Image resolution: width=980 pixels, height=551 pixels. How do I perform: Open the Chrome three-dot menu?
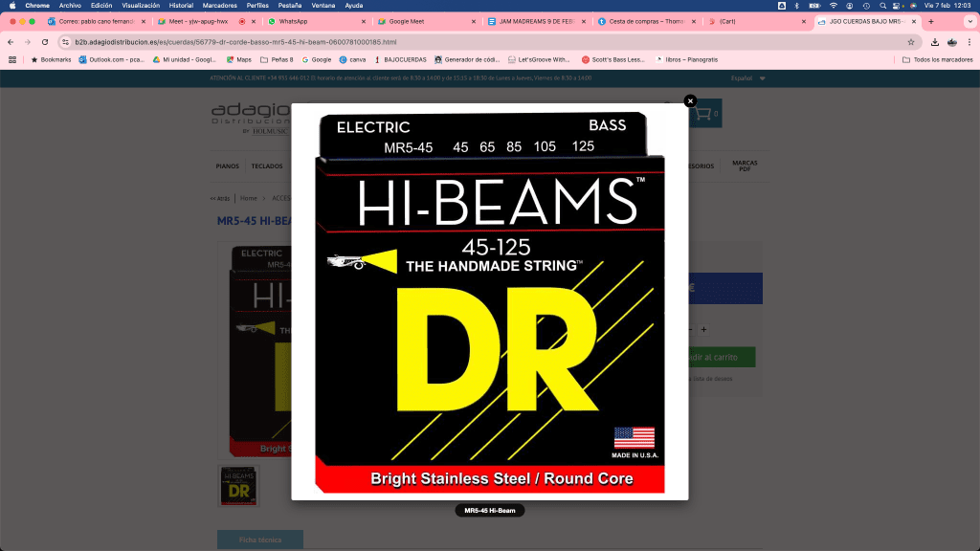point(969,42)
